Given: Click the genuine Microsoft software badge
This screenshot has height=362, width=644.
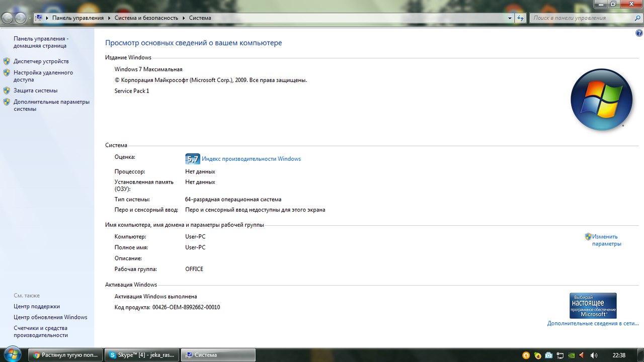Looking at the screenshot, I should point(593,306).
